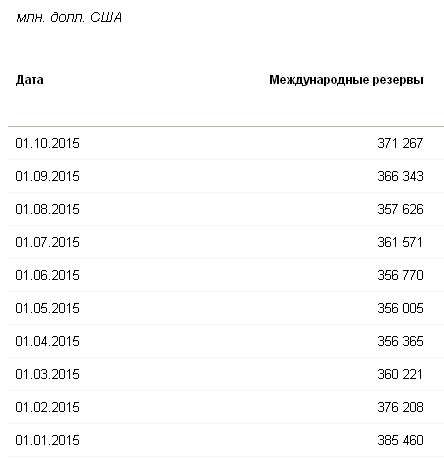444x459 pixels.
Task: Click the value 357 626
Action: [x=400, y=209]
